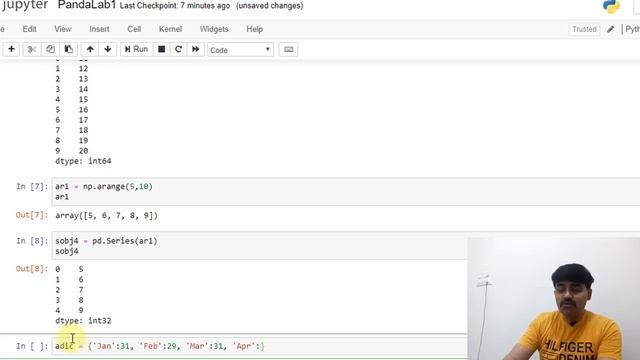
Task: Open the Kernel menu
Action: (170, 29)
